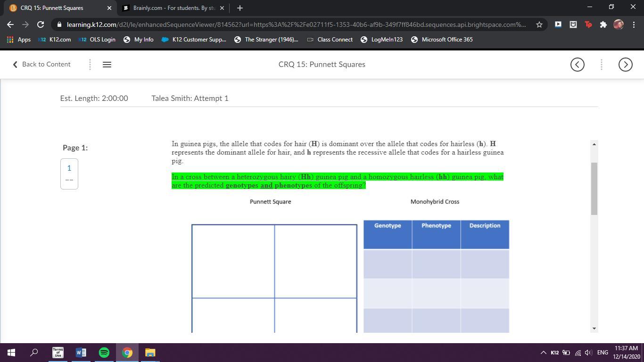Open the options dots between navigation arrows
Image resolution: width=644 pixels, height=362 pixels.
click(x=602, y=65)
